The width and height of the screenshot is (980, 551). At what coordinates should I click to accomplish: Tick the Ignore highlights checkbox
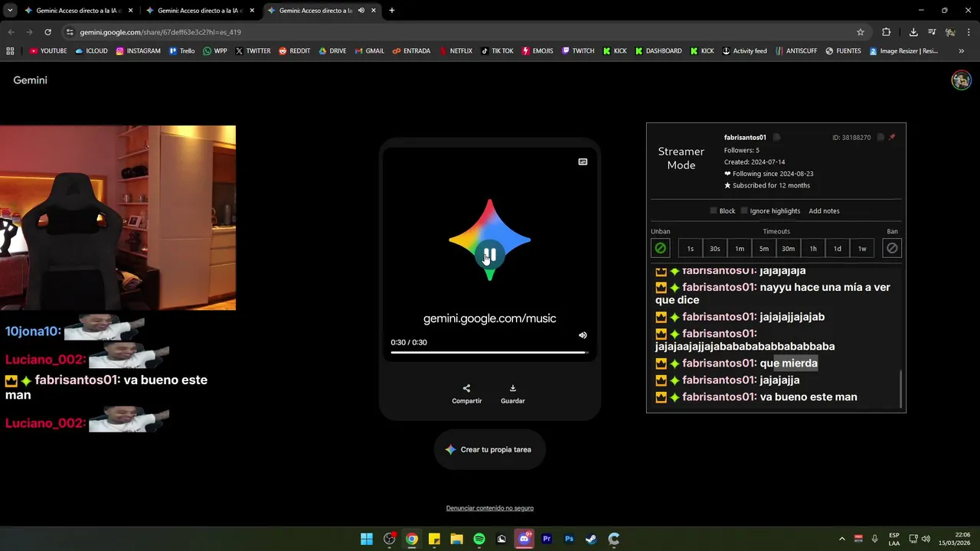(x=744, y=210)
